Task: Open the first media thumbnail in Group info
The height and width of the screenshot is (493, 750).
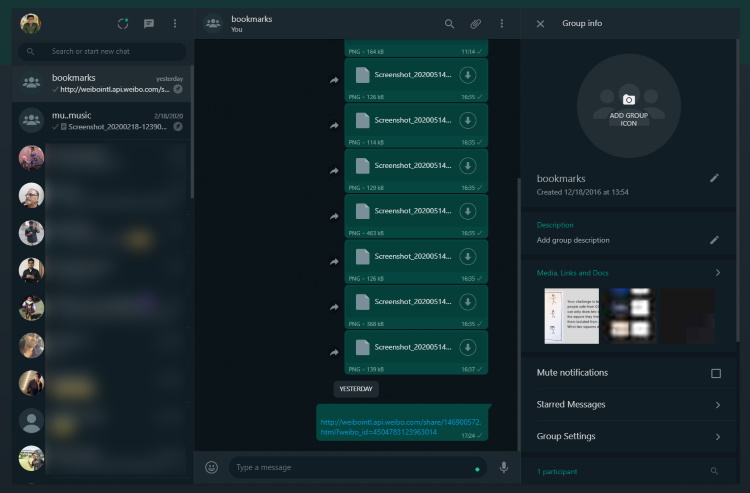Action: (x=571, y=316)
